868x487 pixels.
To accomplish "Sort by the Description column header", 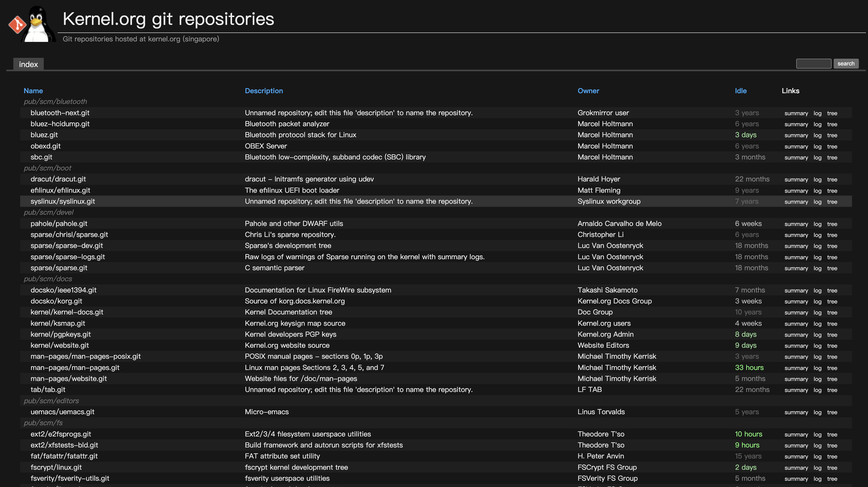I will tap(263, 91).
